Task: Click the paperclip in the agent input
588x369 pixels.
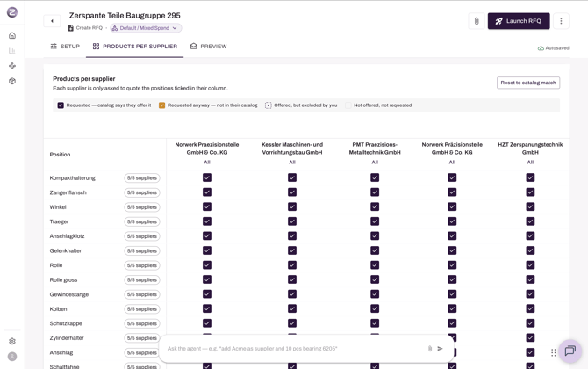Action: (x=430, y=349)
